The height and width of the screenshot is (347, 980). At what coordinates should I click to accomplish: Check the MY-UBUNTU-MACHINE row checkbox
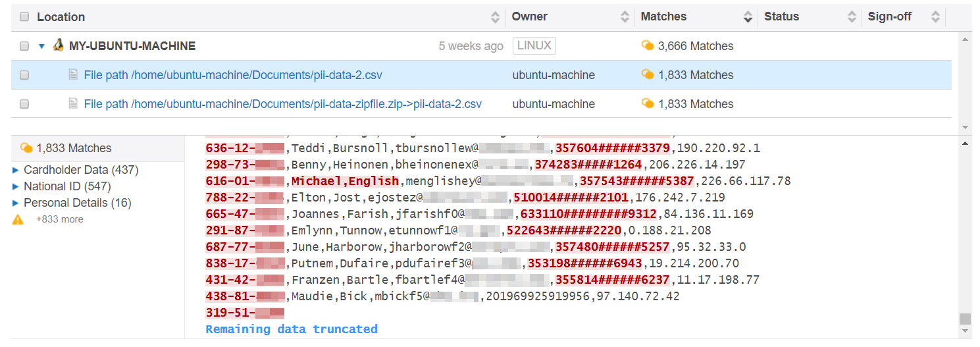[x=24, y=46]
